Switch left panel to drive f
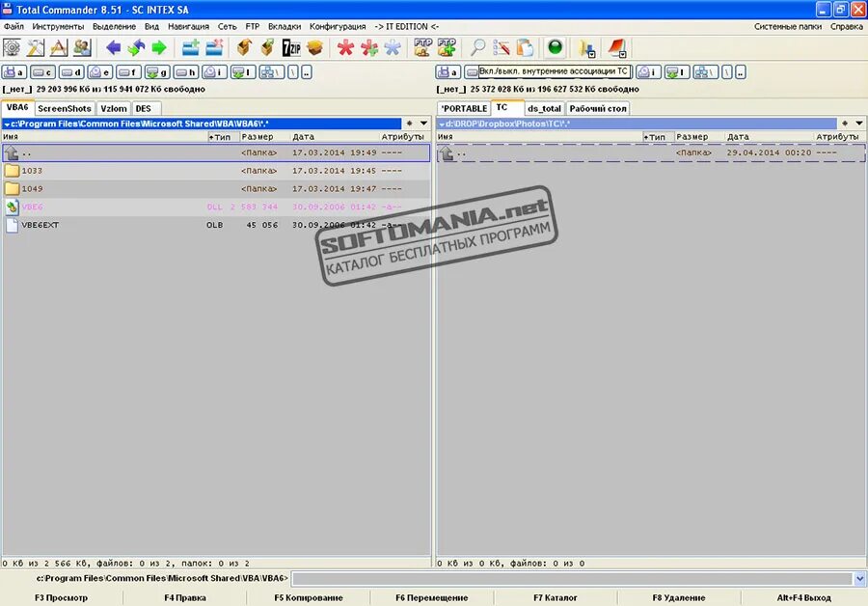This screenshot has width=868, height=606. 128,72
